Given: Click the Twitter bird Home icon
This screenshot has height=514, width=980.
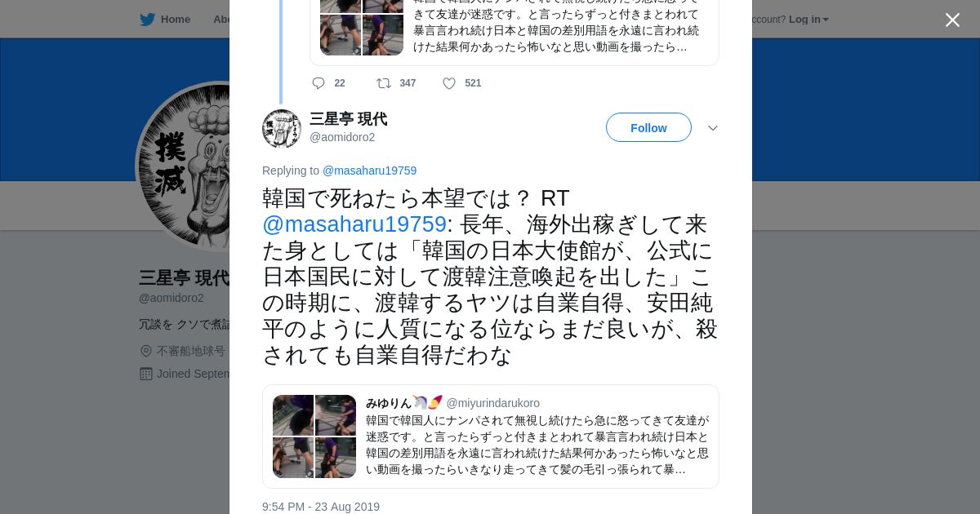Looking at the screenshot, I should tap(147, 20).
